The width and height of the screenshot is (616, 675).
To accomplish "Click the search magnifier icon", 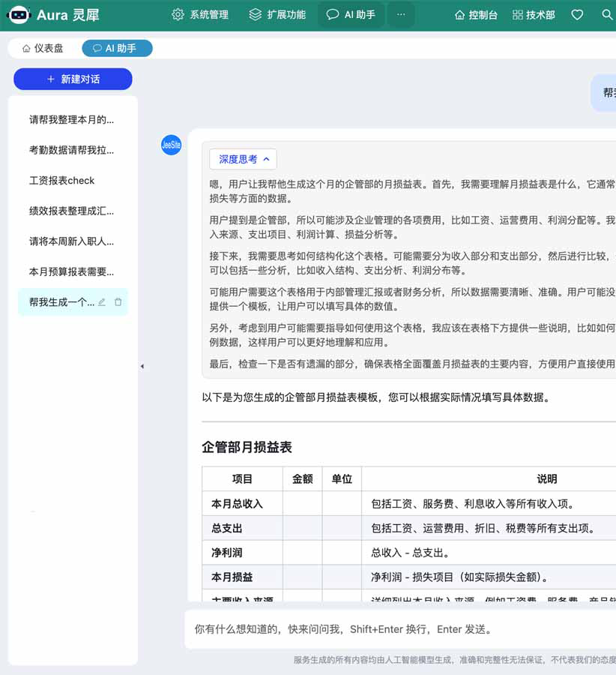I will [607, 15].
